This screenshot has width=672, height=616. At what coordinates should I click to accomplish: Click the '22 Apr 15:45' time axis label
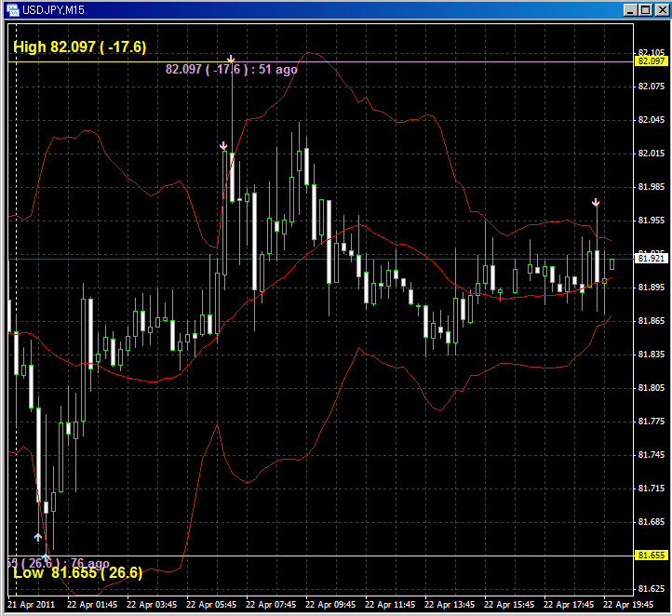point(513,604)
